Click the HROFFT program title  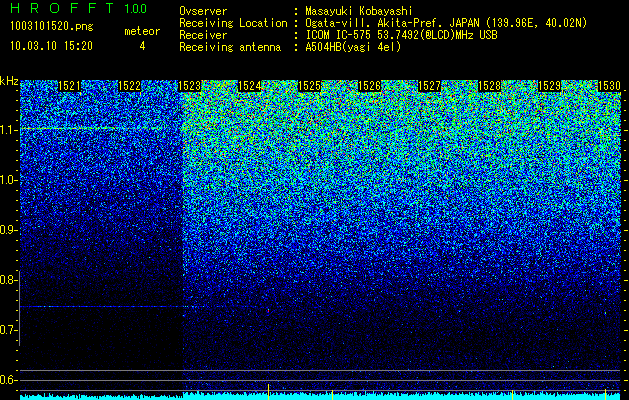62,8
